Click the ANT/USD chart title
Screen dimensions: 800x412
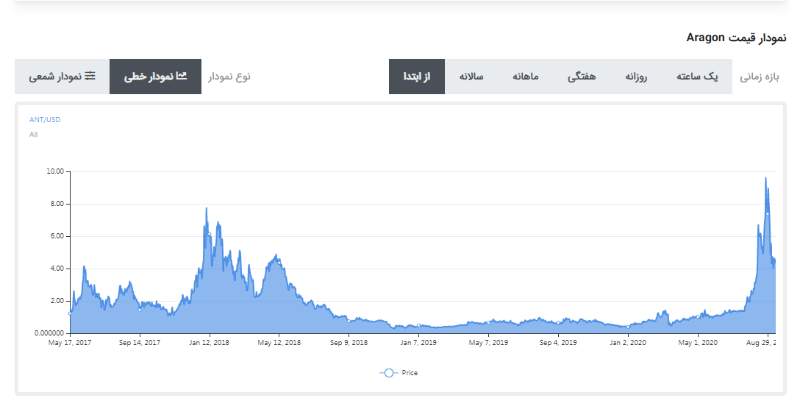click(x=45, y=118)
